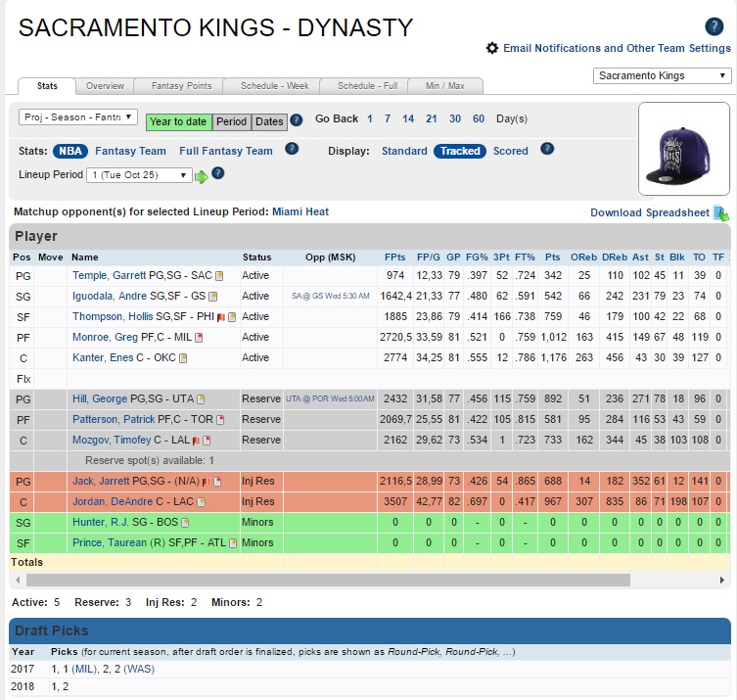737x700 pixels.
Task: Click the scrollbar left arrow
Action: (18, 581)
